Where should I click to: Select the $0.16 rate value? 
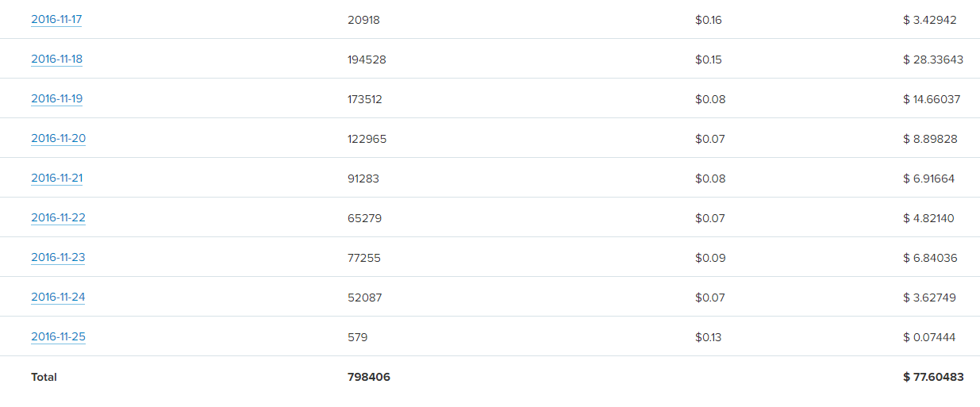tap(709, 20)
